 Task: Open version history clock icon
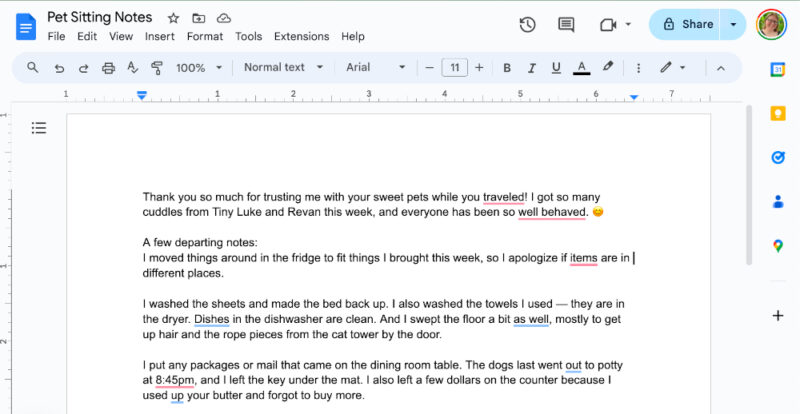click(x=528, y=25)
